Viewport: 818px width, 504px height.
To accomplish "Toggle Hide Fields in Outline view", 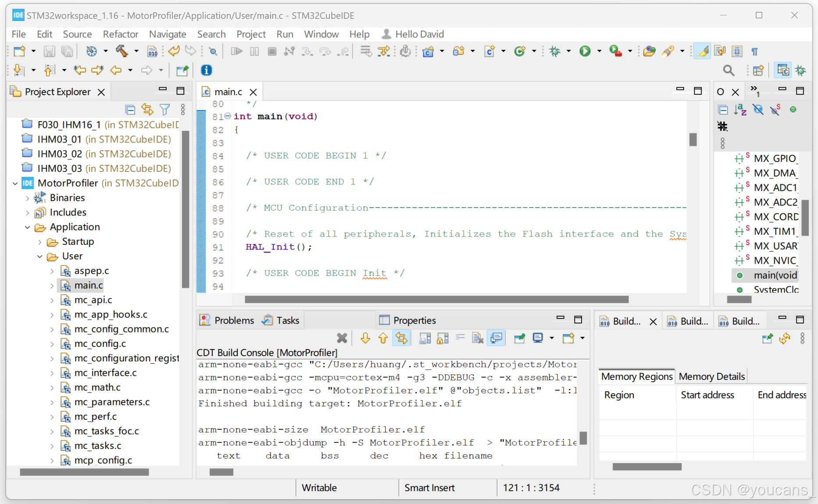I will coord(758,110).
